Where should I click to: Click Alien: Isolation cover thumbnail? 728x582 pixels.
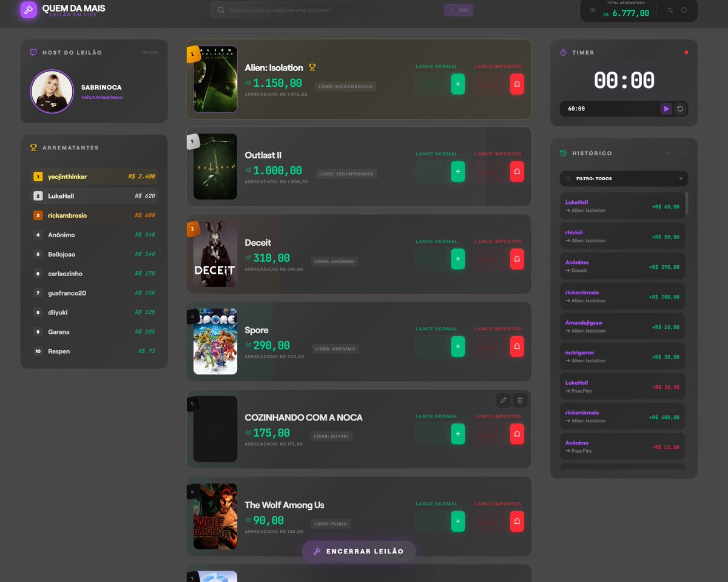215,80
